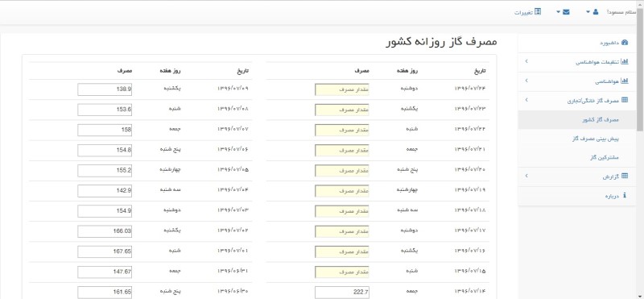The height and width of the screenshot is (299, 644).
Task: Click the date cell ۱۳۹۶/۰۷/۰۳
Action: (x=233, y=210)
